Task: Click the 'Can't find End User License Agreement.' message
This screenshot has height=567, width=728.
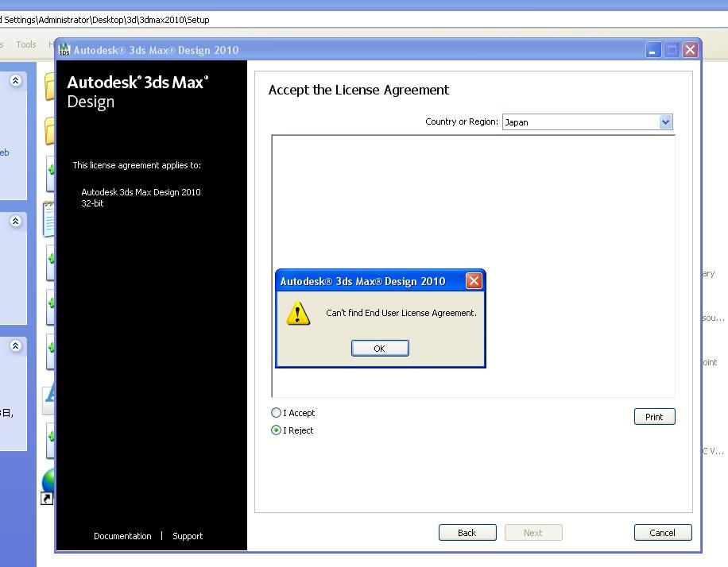Action: point(401,313)
